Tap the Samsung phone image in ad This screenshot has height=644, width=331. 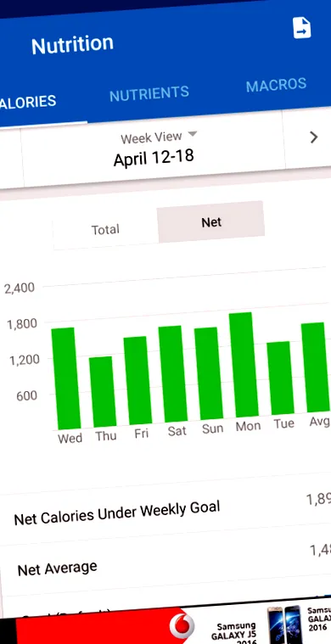tap(284, 625)
